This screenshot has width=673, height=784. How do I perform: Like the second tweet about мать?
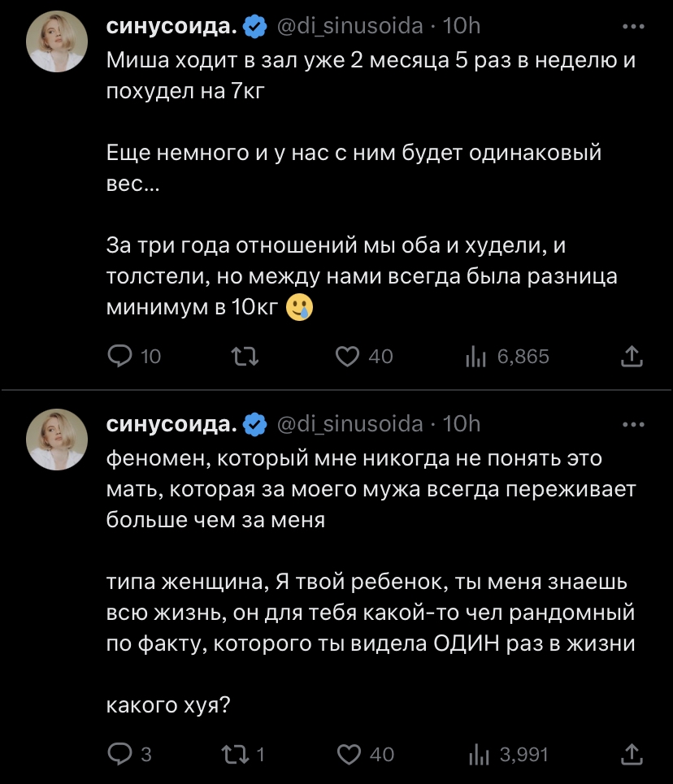pos(350,755)
